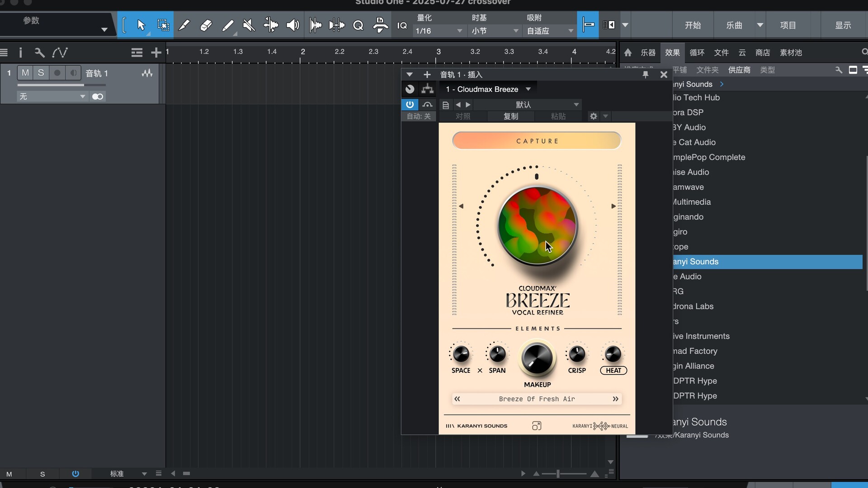Click the Breeze Of Fresh Air preset name
This screenshot has height=488, width=868.
pyautogui.click(x=537, y=399)
